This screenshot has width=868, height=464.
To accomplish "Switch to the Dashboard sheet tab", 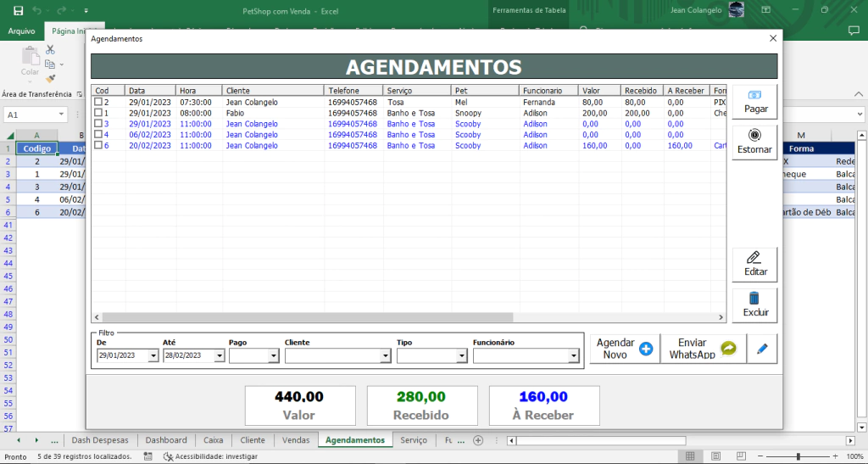I will tap(165, 440).
